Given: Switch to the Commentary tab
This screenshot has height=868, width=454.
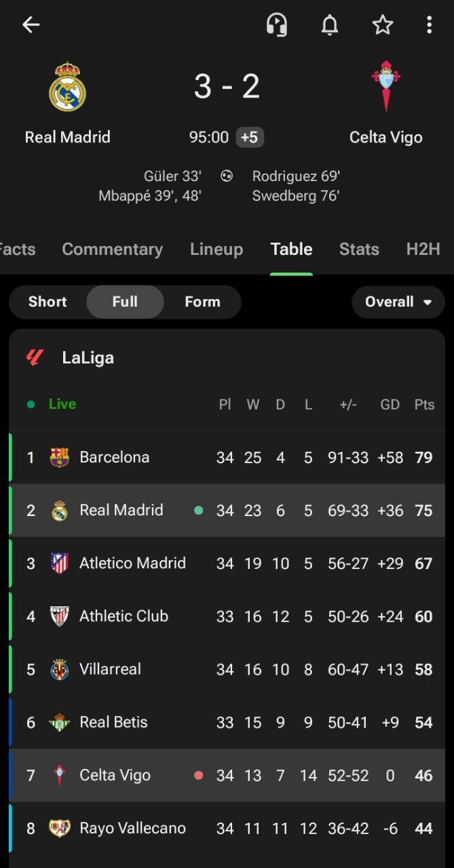Looking at the screenshot, I should pyautogui.click(x=113, y=250).
